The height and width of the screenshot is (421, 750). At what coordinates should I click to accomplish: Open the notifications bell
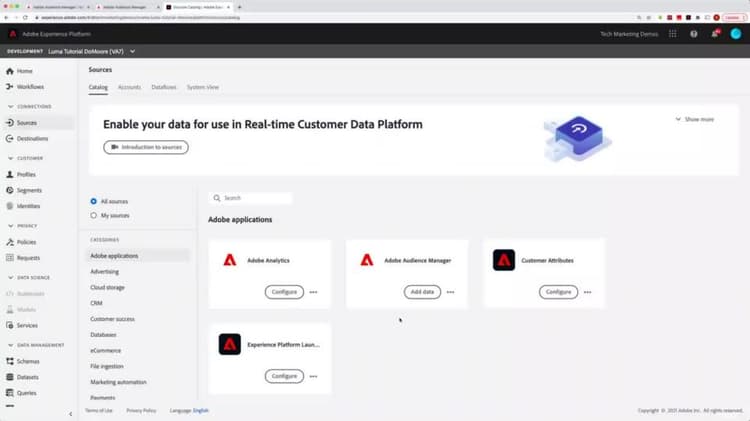[x=715, y=34]
